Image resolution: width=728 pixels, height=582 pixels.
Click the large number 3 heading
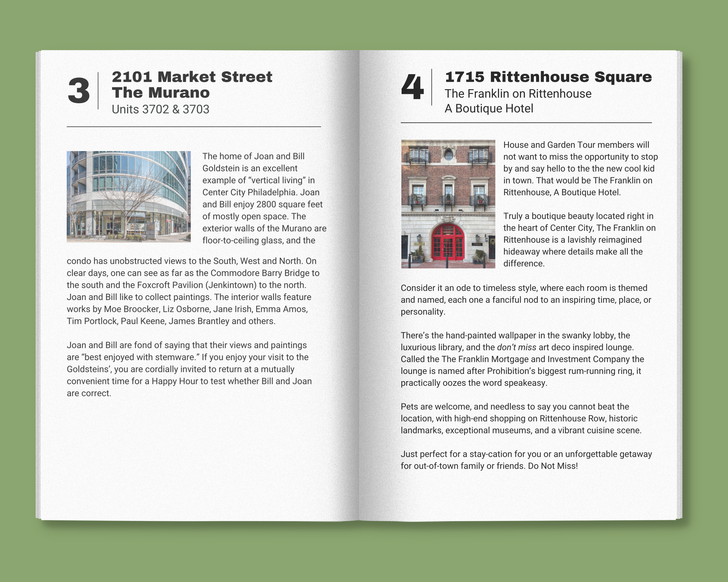pos(79,91)
